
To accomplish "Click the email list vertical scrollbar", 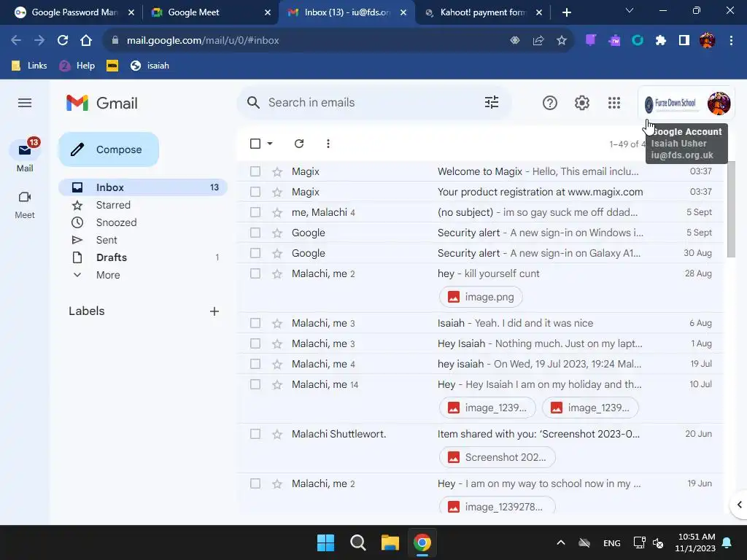I will click(731, 209).
